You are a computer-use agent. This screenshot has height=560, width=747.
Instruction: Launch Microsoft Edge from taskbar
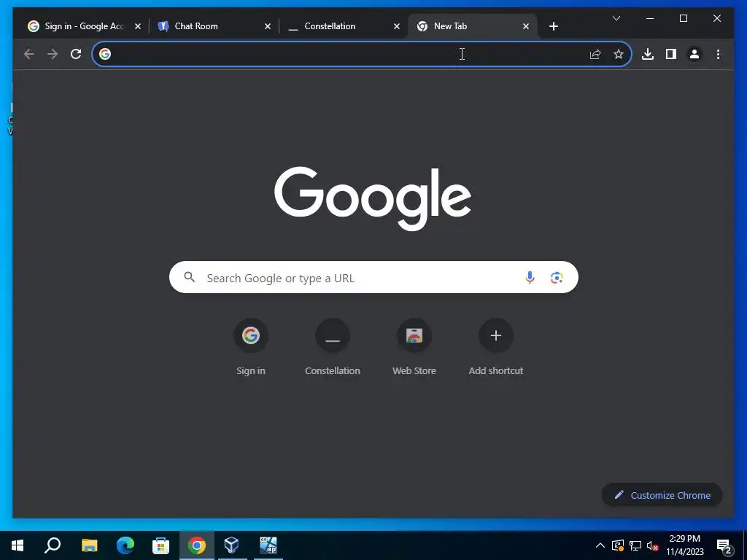tap(125, 545)
